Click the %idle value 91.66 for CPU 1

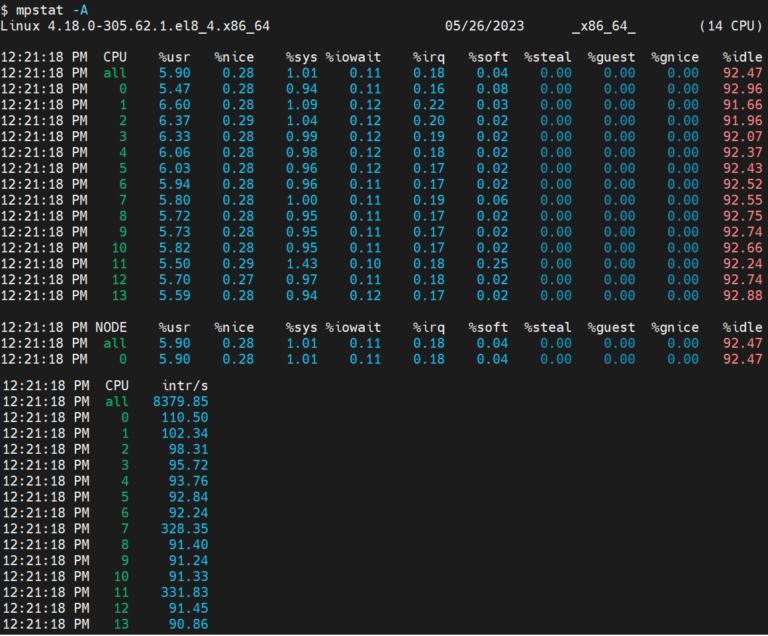click(x=742, y=104)
